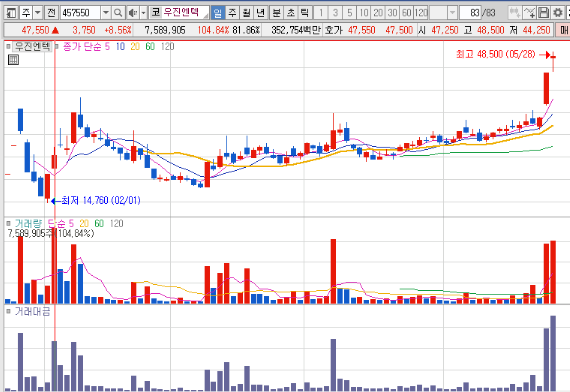Select the 초 second period
The height and width of the screenshot is (392, 570).
pyautogui.click(x=290, y=13)
